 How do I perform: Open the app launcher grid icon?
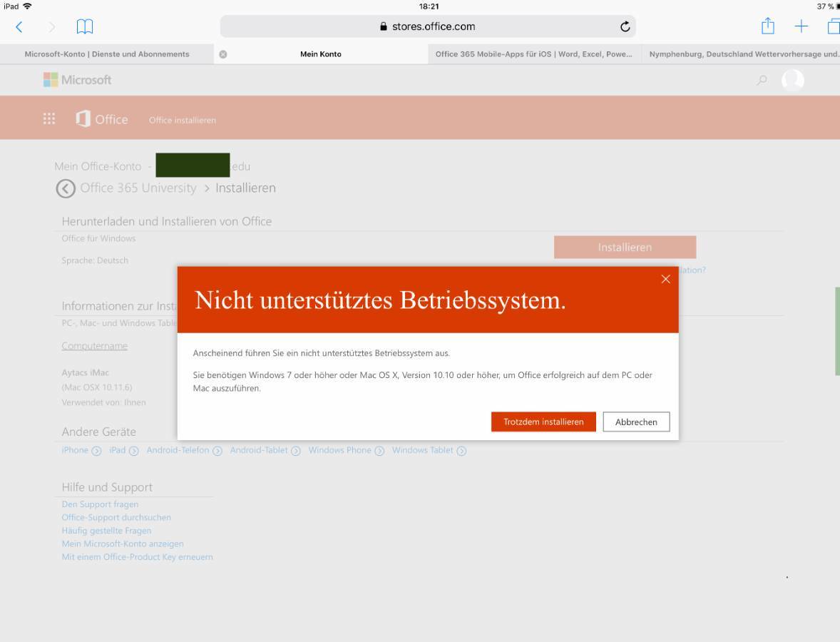tap(48, 118)
